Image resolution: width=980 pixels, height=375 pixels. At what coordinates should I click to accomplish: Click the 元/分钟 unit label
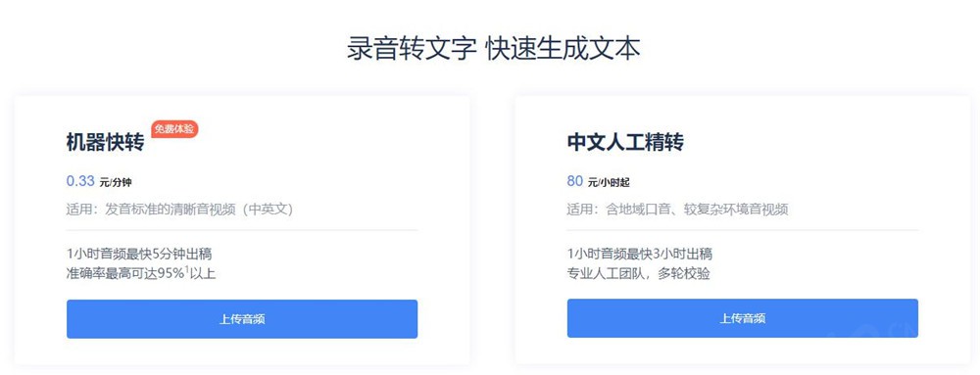tap(116, 183)
